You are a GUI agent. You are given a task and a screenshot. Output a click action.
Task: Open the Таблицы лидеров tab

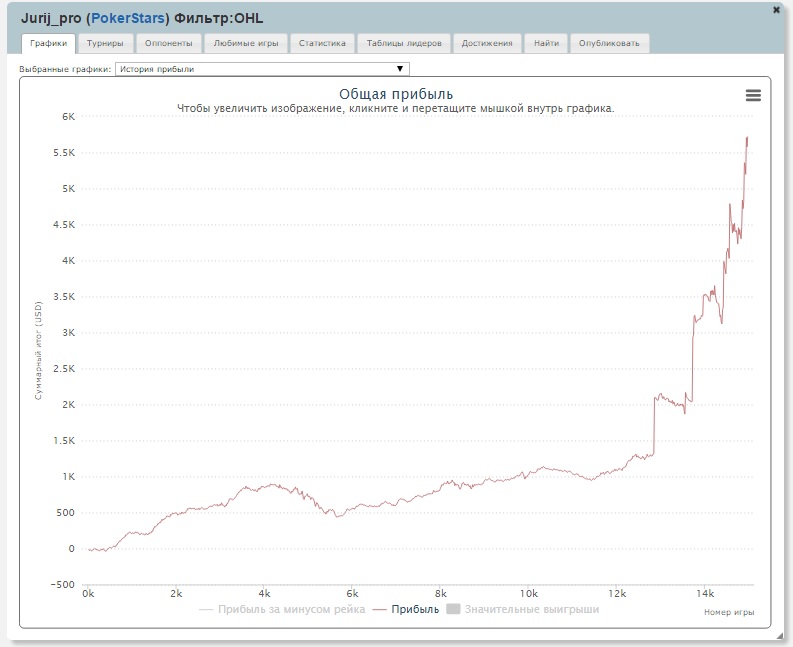[403, 44]
